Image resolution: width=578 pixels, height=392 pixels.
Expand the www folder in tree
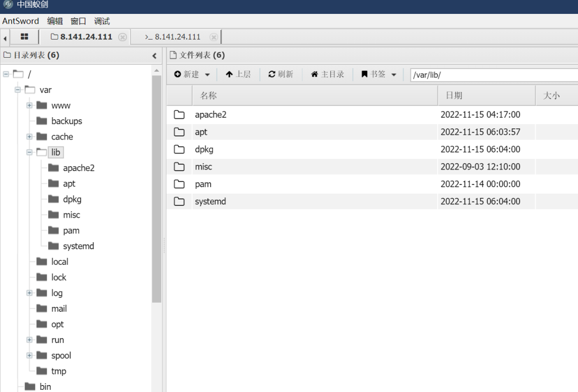pos(29,105)
